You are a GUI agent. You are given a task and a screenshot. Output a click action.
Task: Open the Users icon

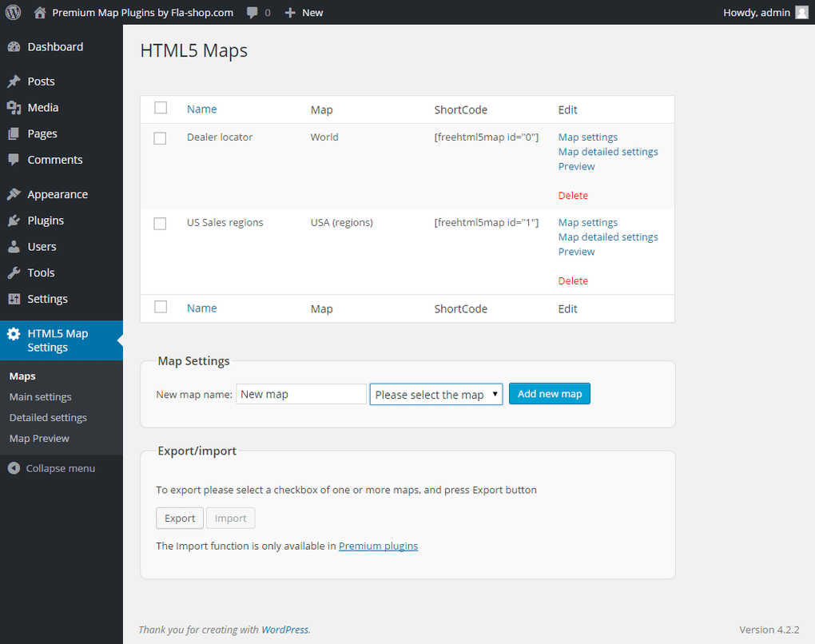(x=16, y=246)
